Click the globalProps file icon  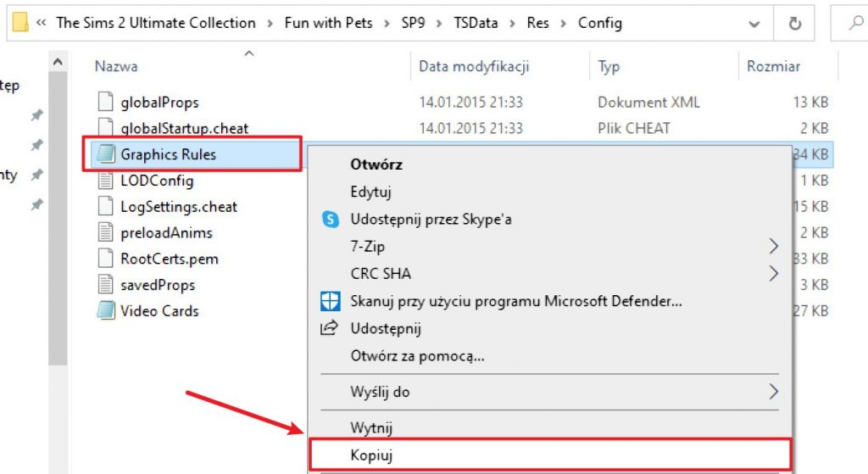click(x=106, y=102)
